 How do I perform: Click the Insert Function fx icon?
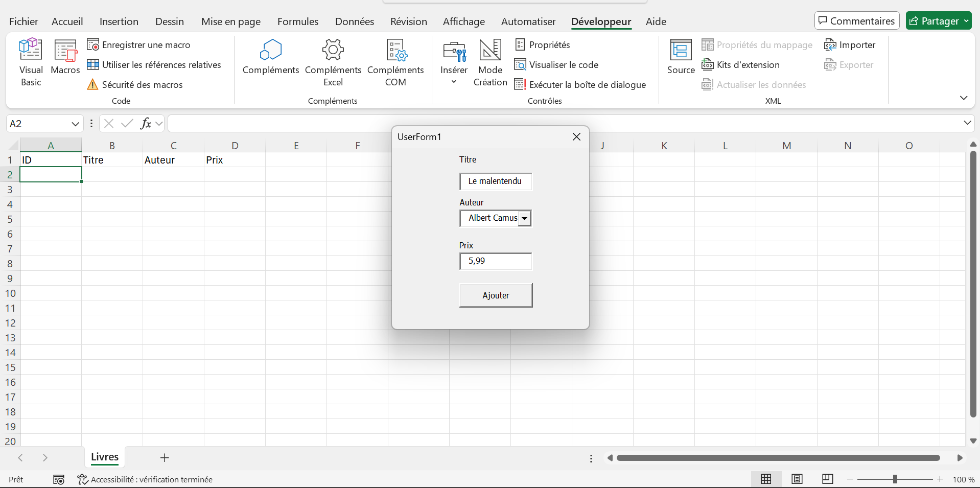tap(146, 124)
